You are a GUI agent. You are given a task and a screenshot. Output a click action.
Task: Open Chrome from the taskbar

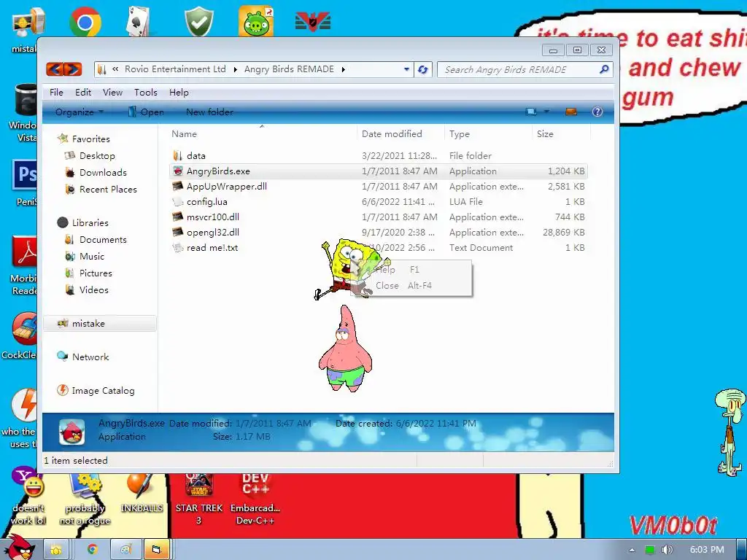click(x=93, y=550)
